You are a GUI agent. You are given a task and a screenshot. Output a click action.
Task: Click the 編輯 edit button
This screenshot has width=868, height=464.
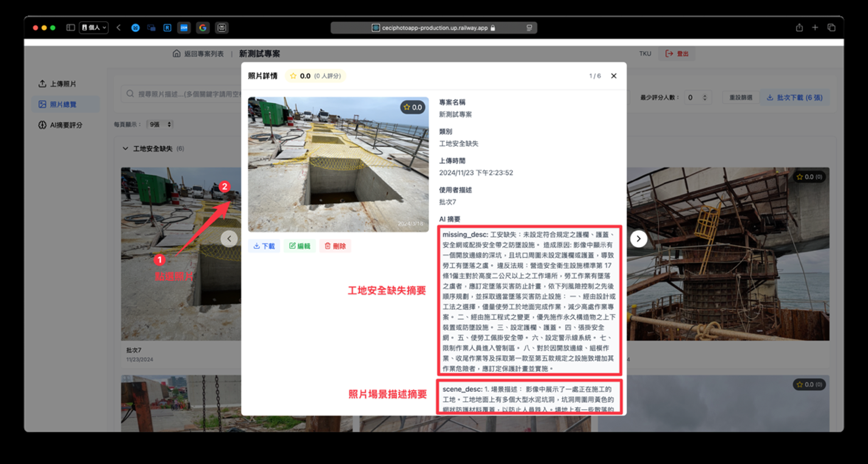tap(299, 246)
